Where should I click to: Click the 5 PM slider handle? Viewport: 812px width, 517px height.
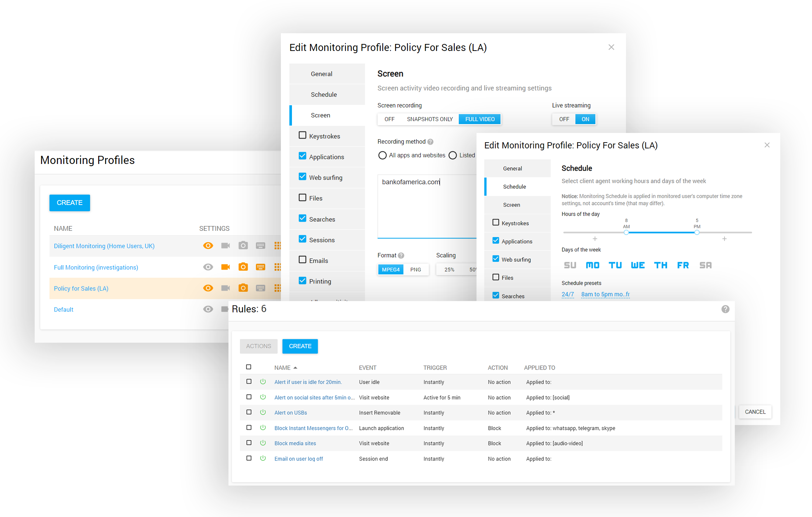pos(697,233)
